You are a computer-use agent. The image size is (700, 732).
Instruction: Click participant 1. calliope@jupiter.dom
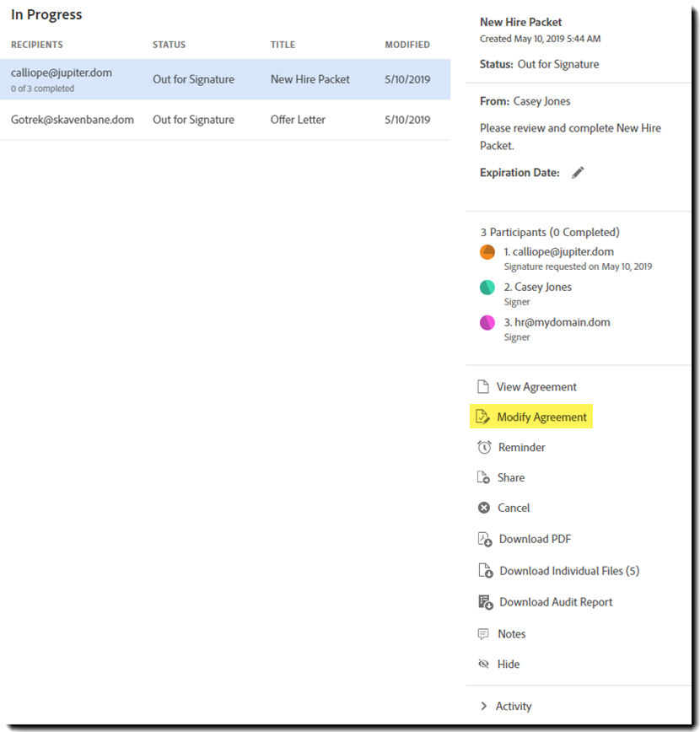[x=558, y=252]
